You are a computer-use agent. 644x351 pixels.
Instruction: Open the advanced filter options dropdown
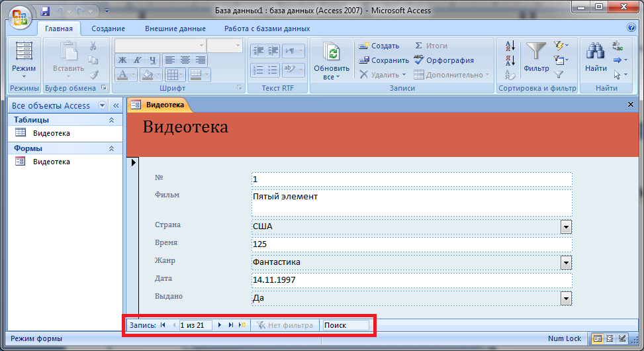pos(561,60)
